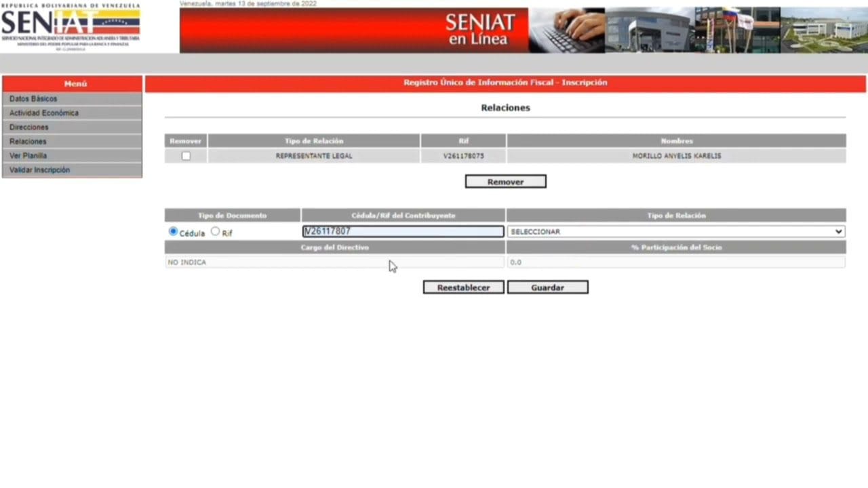The image size is (868, 488).
Task: Click the SENIAT logo in header
Action: (x=71, y=27)
